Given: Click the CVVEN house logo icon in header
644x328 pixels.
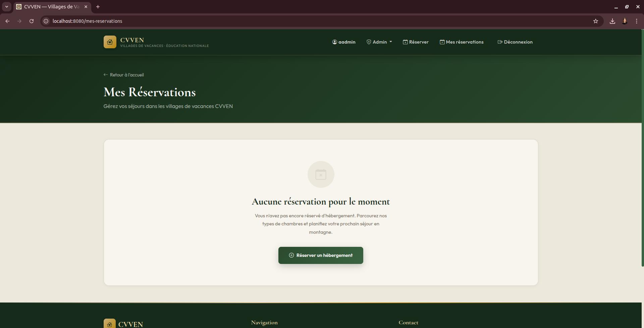Looking at the screenshot, I should (110, 42).
